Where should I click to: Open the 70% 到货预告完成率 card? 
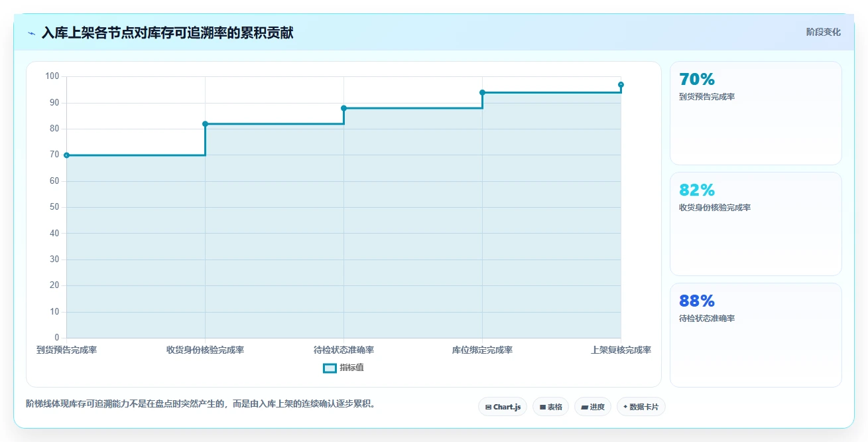(x=756, y=113)
